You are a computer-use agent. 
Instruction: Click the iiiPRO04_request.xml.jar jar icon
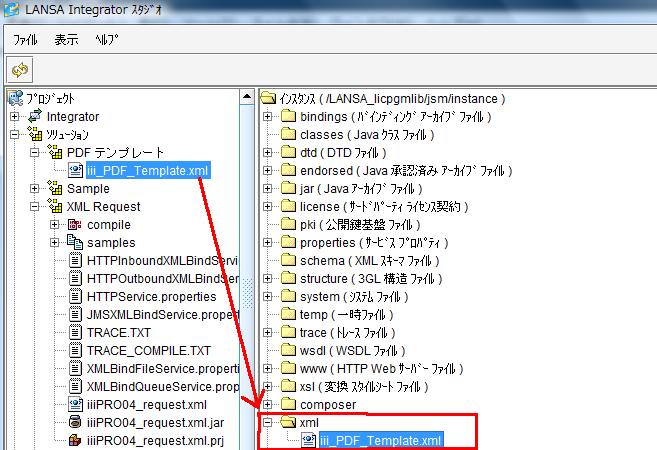75,422
